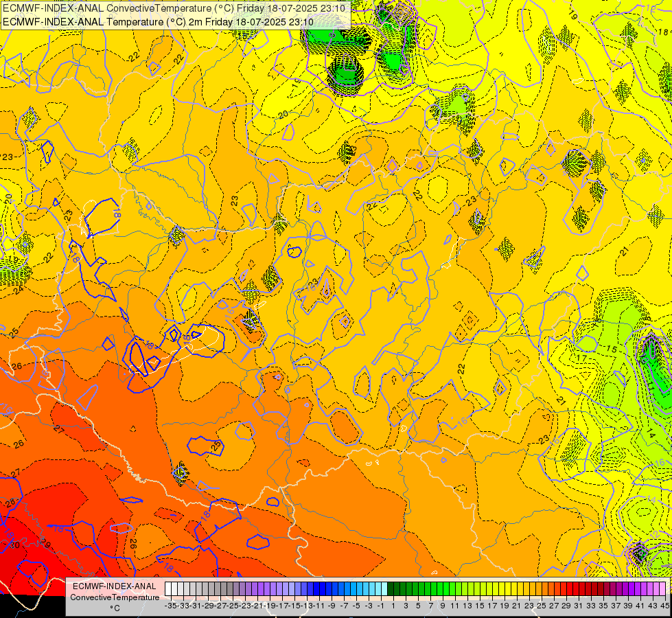This screenshot has width=672, height=618.
Task: Click the 39 legend scale value
Action: click(628, 606)
